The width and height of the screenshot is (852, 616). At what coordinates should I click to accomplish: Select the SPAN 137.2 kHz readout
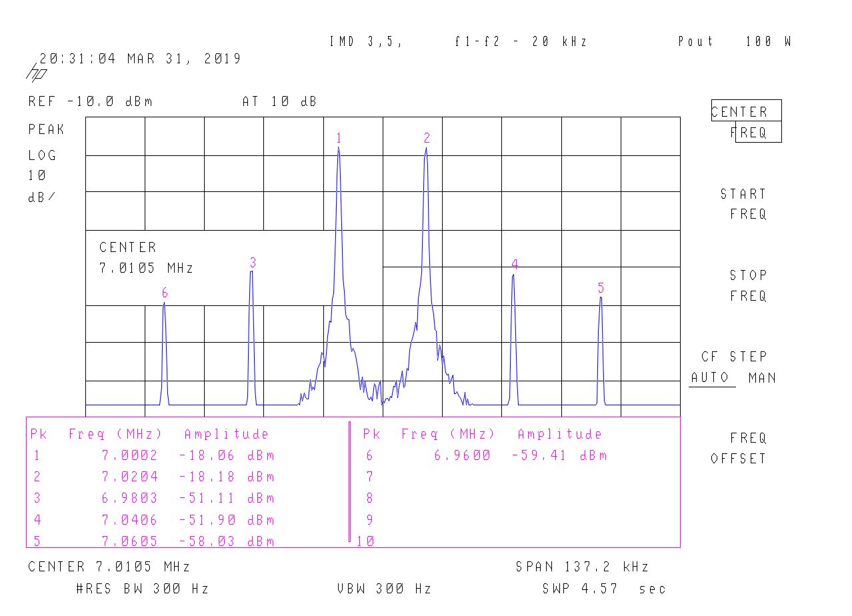coord(581,567)
